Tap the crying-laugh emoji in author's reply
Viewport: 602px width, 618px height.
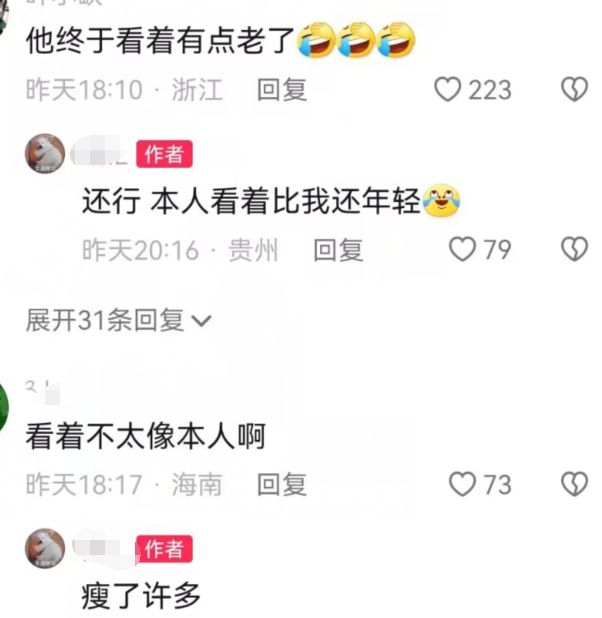(x=441, y=201)
